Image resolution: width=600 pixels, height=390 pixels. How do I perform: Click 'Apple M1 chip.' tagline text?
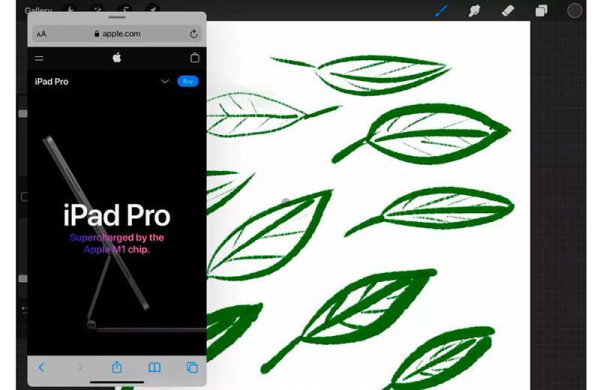[117, 250]
